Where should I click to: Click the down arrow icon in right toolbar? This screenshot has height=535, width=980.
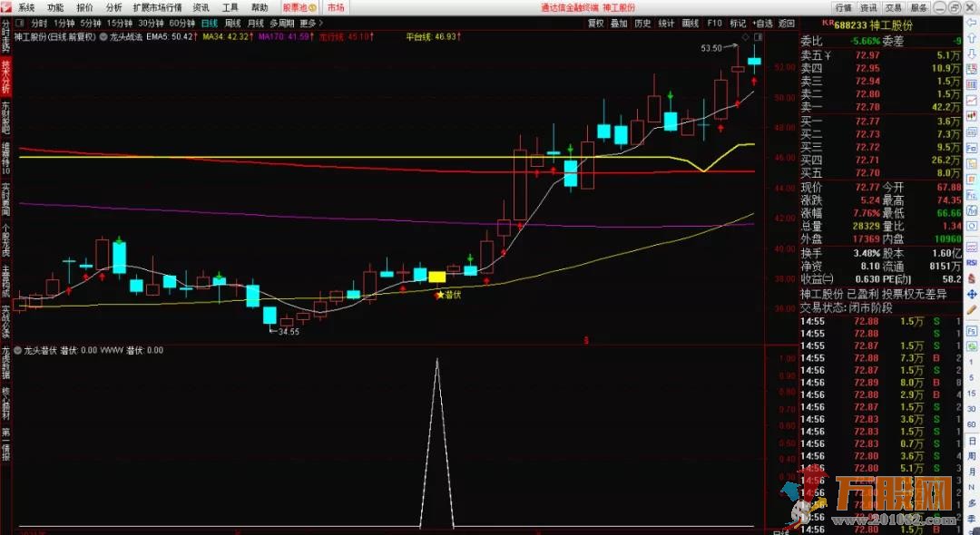972,53
